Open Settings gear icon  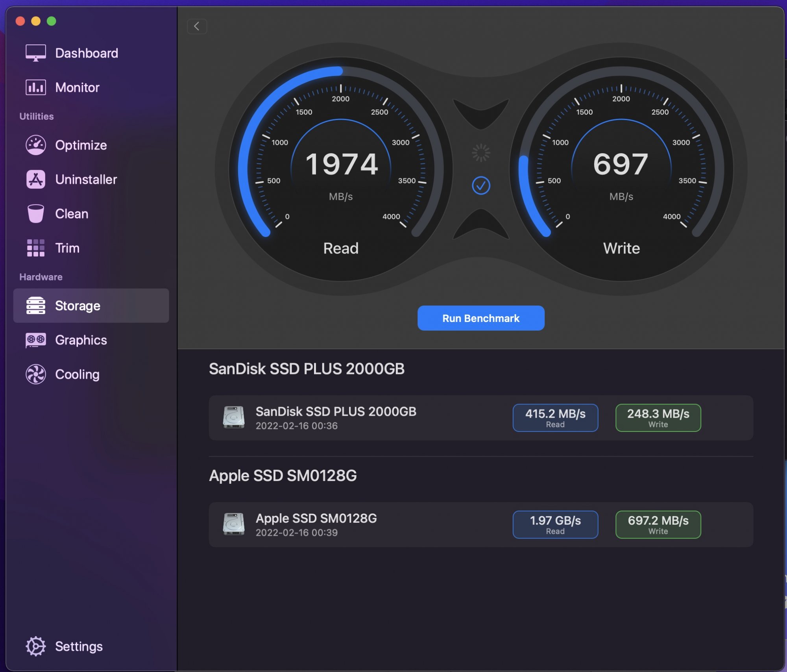(35, 646)
